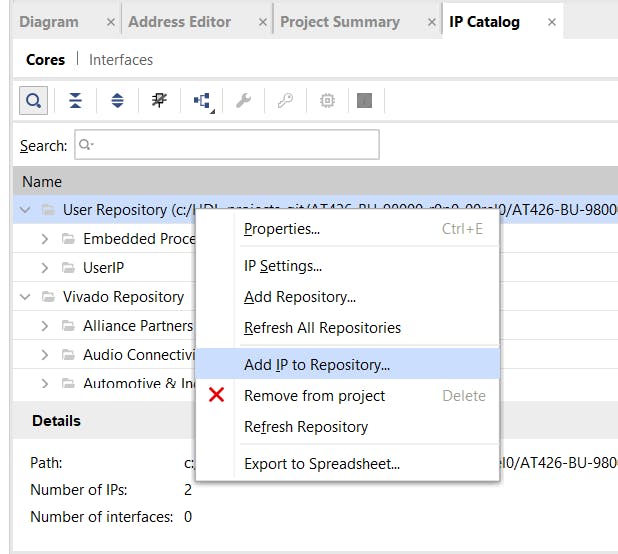Expand the Alliance Partners category

45,326
